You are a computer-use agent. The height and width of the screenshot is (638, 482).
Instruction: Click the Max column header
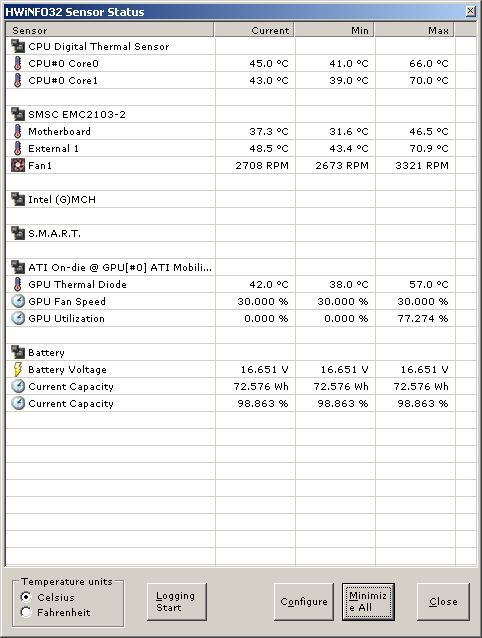pyautogui.click(x=414, y=30)
